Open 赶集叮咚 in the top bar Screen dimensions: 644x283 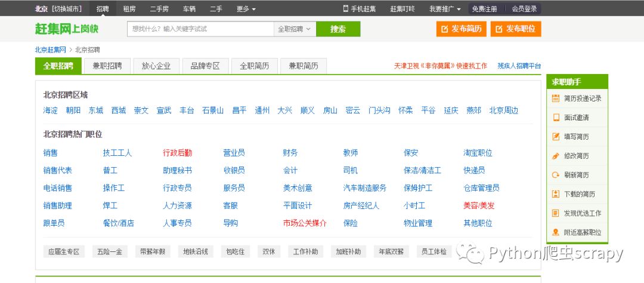click(402, 8)
